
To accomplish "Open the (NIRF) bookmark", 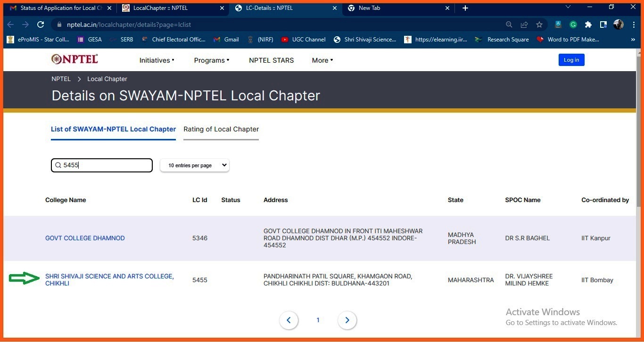I will click(x=260, y=40).
